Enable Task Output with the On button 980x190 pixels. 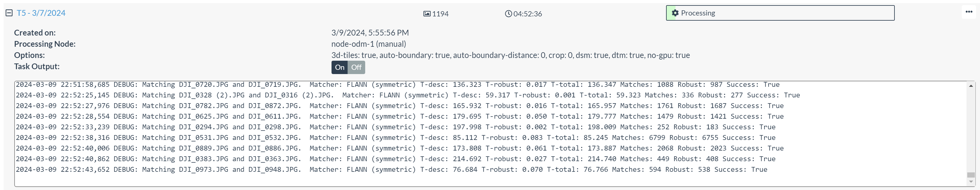coord(340,67)
